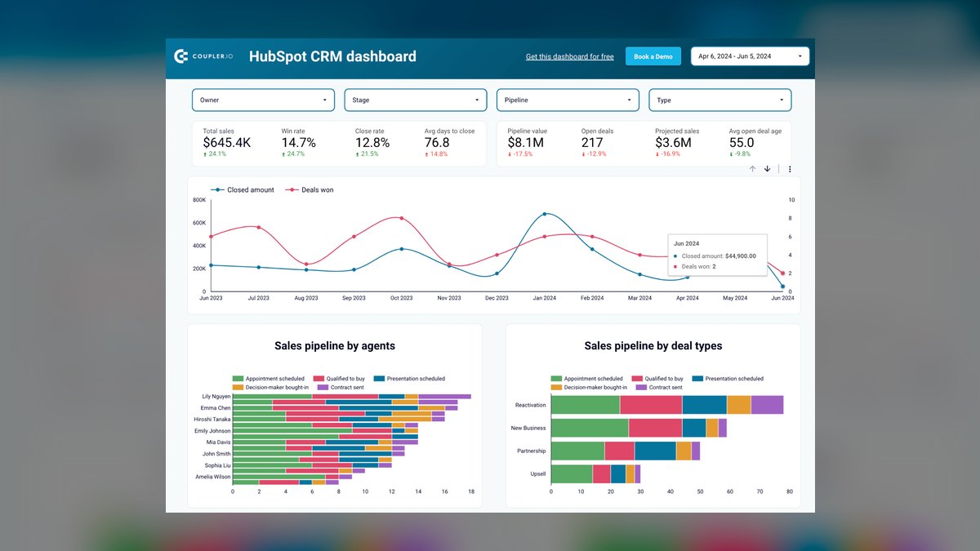Open the Type filter dropdown
Image resolution: width=980 pixels, height=551 pixels.
click(720, 100)
